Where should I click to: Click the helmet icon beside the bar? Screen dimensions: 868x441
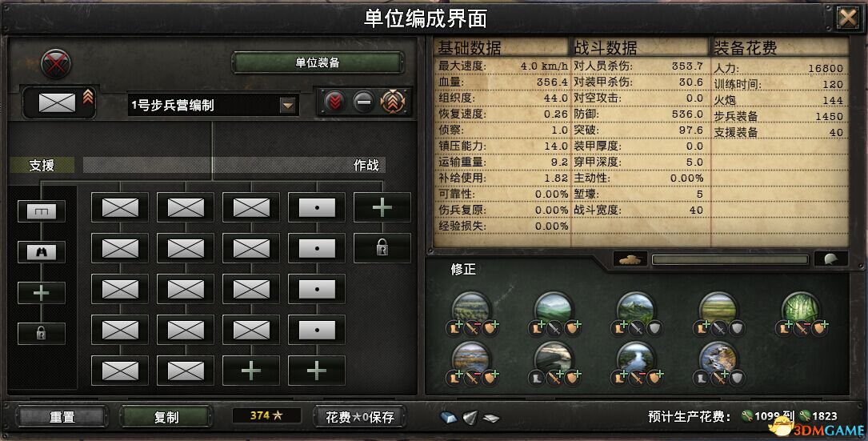pyautogui.click(x=831, y=259)
